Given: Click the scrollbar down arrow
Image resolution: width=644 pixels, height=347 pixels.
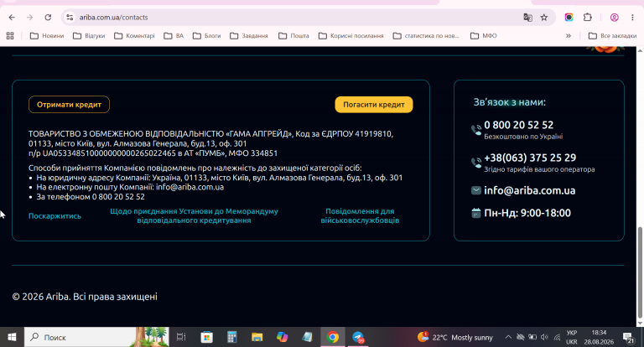Looking at the screenshot, I should tap(640, 324).
